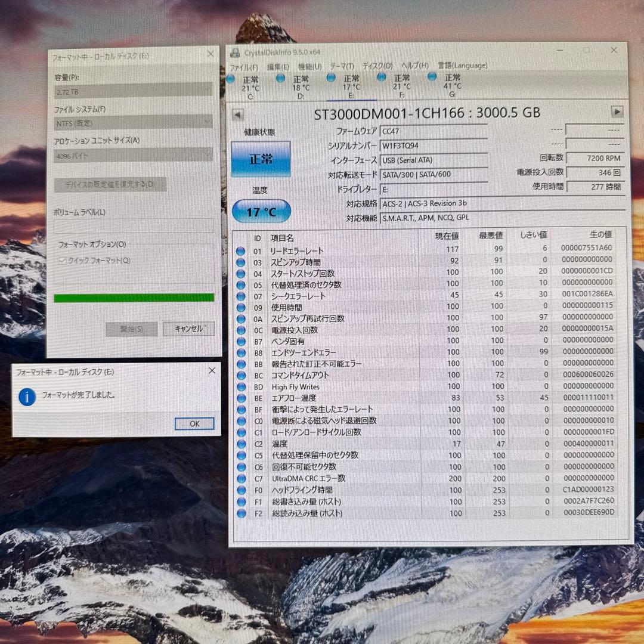Select the 回復不可能セクタ数 row name
This screenshot has width=644, height=644.
click(304, 467)
